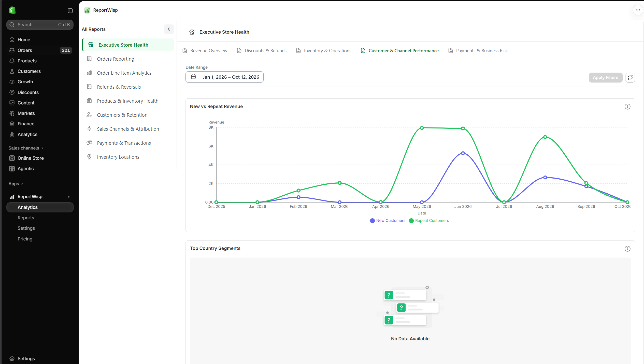
Task: Click the Shopify logo icon
Action: point(12,10)
